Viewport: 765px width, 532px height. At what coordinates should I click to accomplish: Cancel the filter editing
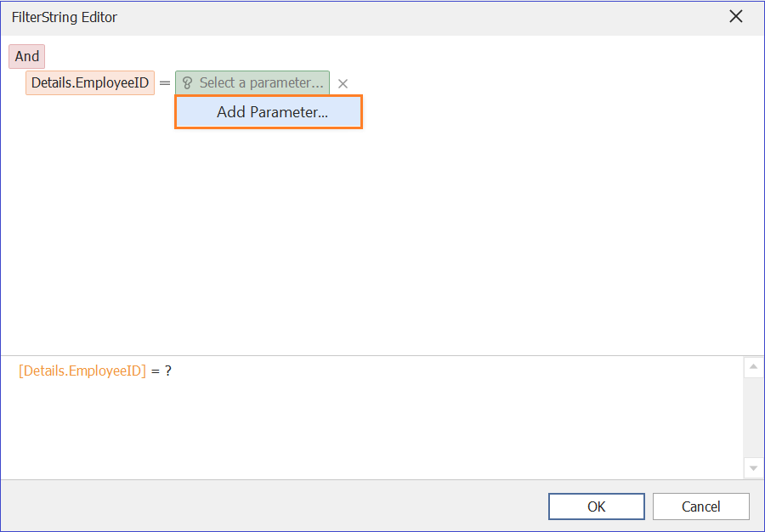point(700,507)
